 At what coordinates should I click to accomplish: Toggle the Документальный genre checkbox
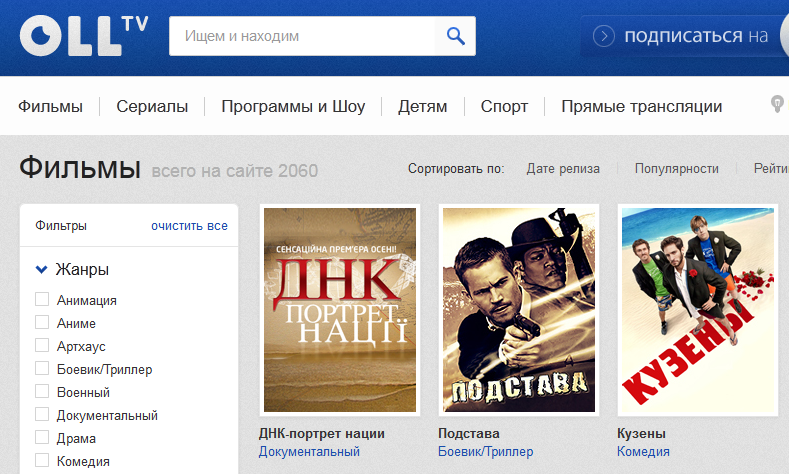coord(42,415)
